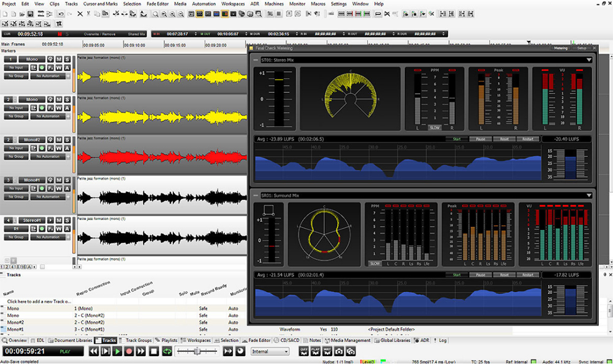Viewport: 613px width, 364px height.
Task: Switch to the Track Groups tab
Action: tap(135, 340)
